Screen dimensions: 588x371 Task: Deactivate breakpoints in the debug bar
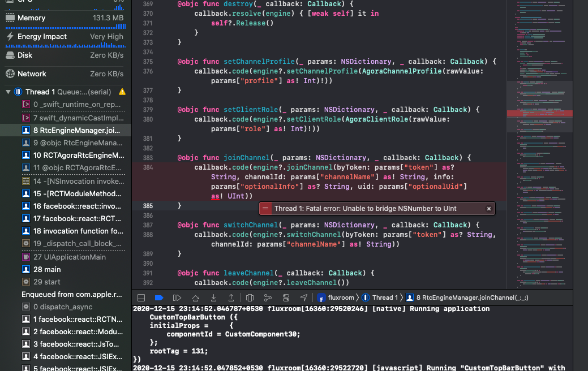point(159,297)
